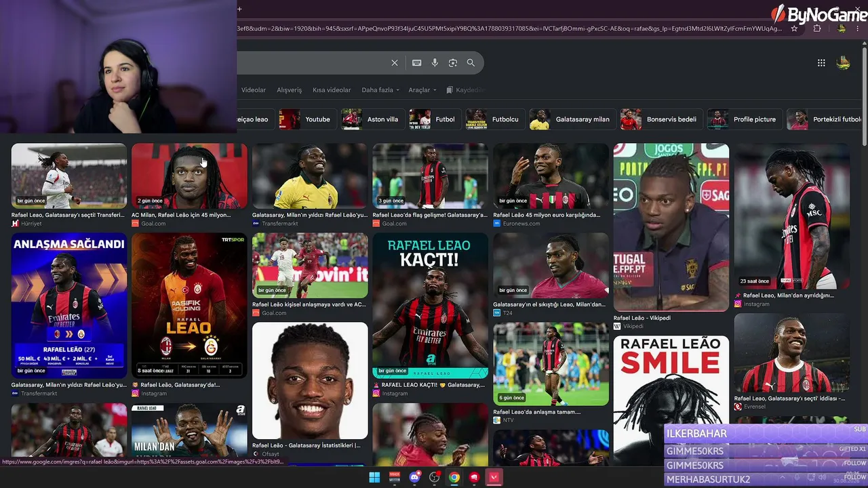Clear the Google search box with the X
868x488 pixels.
pos(395,63)
